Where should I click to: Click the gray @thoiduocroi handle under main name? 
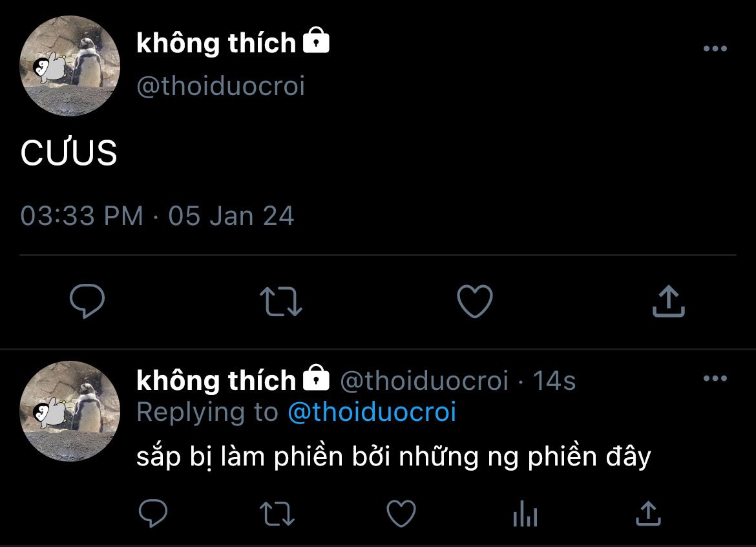pos(220,86)
